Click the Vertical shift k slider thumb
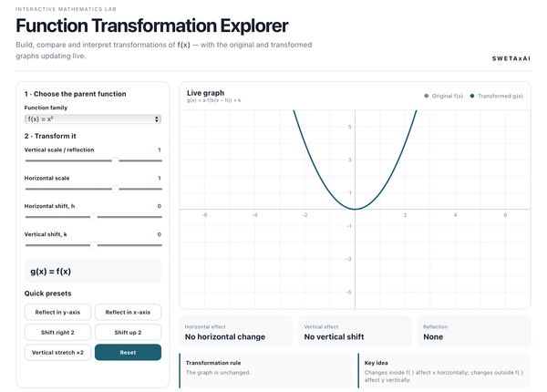The width and height of the screenshot is (547, 392). point(94,245)
